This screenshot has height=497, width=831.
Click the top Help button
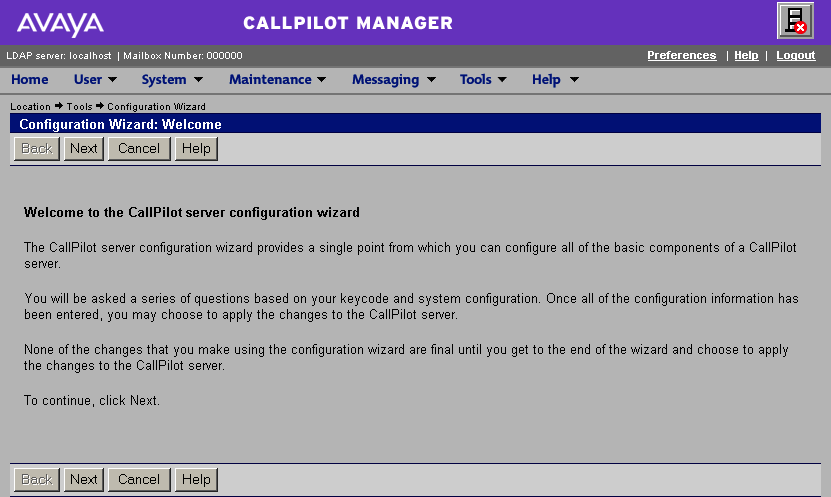pyautogui.click(x=196, y=148)
